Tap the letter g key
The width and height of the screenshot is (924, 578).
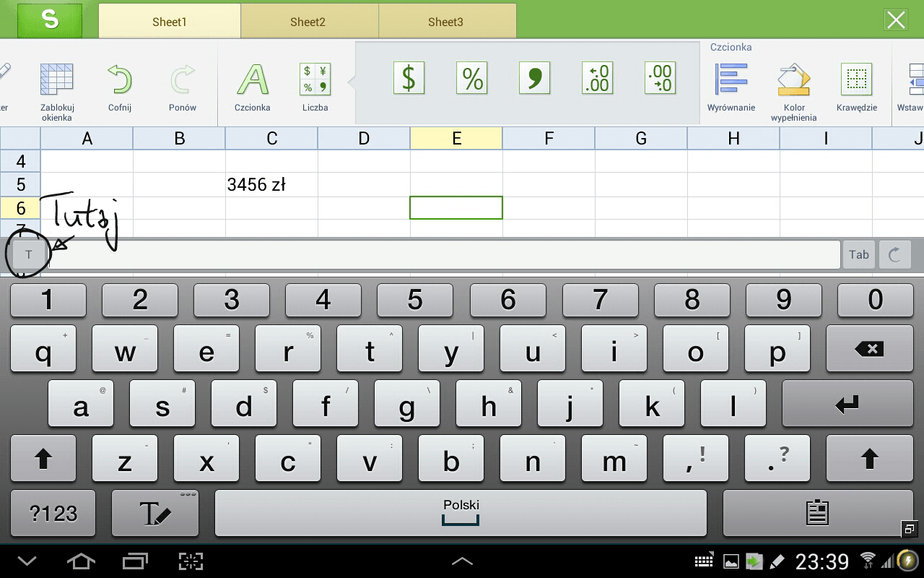click(407, 404)
